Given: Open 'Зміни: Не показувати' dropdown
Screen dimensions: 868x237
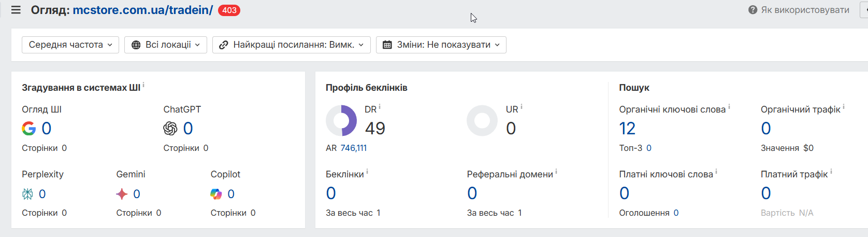Looking at the screenshot, I should 441,45.
